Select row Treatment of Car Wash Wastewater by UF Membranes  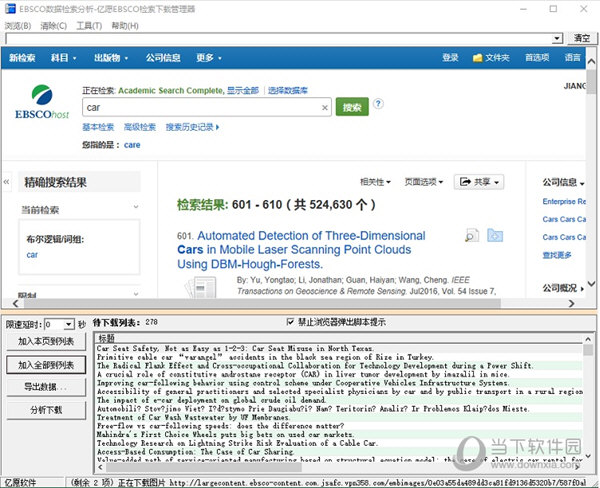(x=340, y=417)
